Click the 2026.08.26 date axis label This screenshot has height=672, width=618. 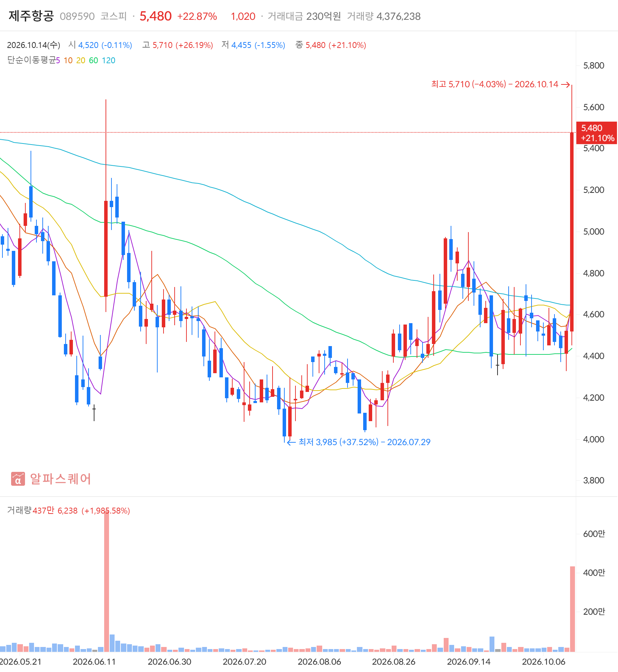pos(394,662)
